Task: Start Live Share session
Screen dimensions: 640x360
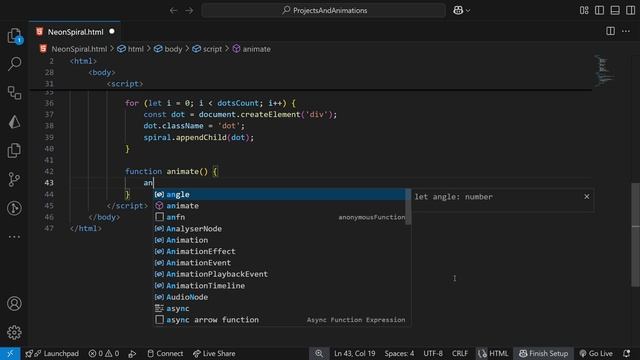Action: [214, 353]
